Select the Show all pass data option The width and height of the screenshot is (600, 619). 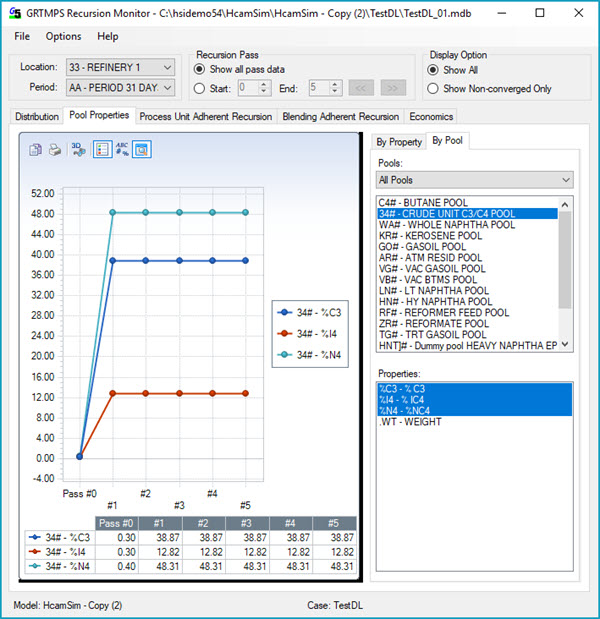coord(199,69)
